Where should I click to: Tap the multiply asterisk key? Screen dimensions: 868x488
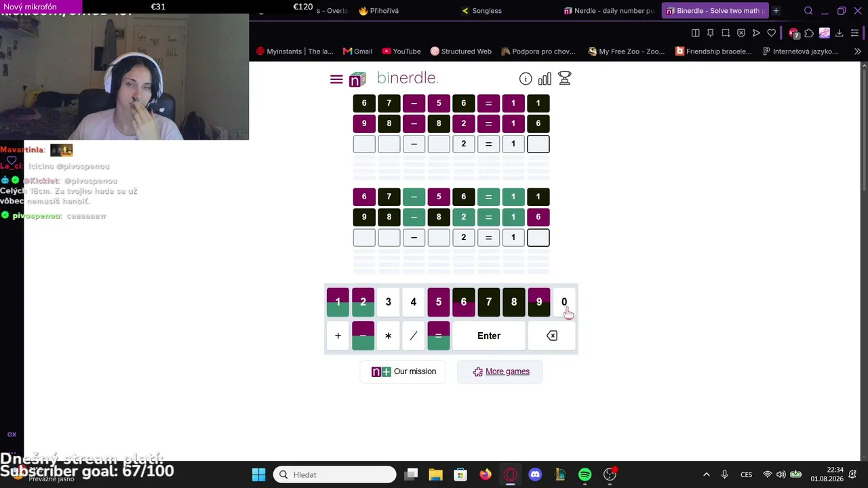coord(389,335)
